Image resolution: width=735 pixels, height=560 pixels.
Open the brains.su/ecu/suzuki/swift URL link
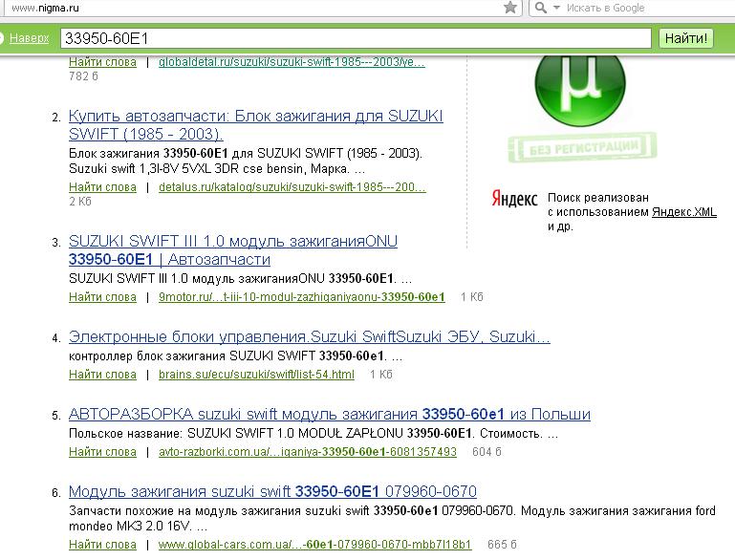point(256,375)
